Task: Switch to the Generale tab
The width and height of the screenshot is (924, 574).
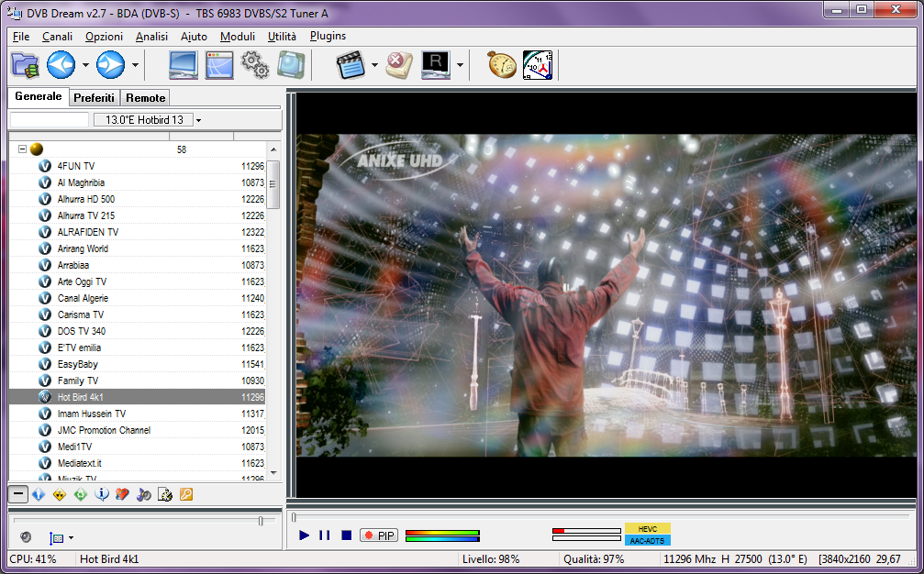Action: point(39,96)
